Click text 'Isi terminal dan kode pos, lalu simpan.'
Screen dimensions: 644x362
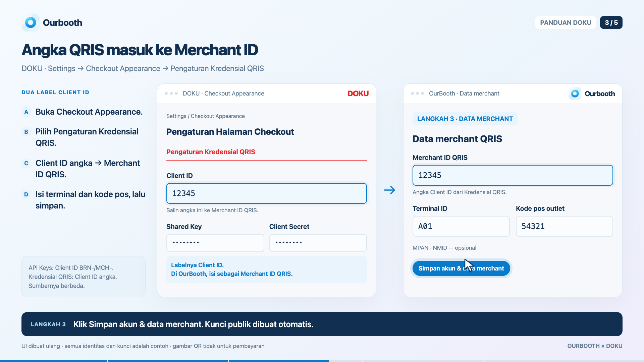point(90,200)
